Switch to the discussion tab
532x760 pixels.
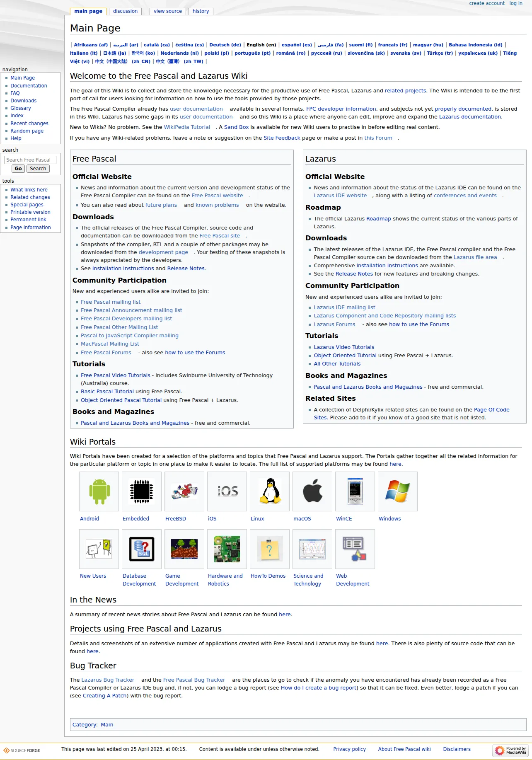pyautogui.click(x=126, y=11)
